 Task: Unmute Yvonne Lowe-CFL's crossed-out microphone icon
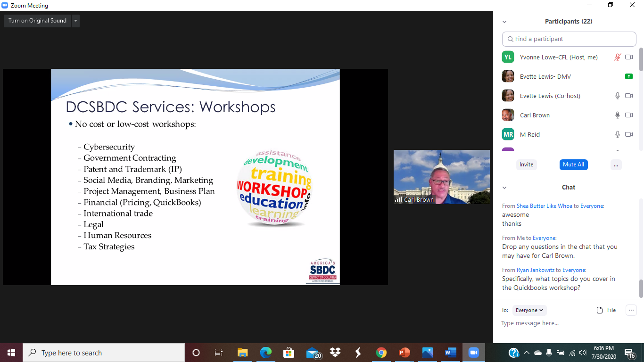pos(617,57)
